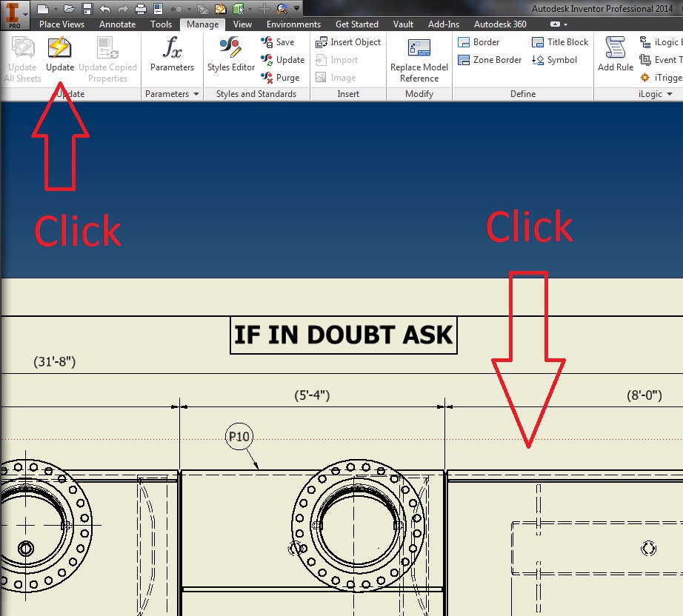Open the Styles Editor
Image resolution: width=683 pixels, height=616 pixels.
tap(231, 54)
